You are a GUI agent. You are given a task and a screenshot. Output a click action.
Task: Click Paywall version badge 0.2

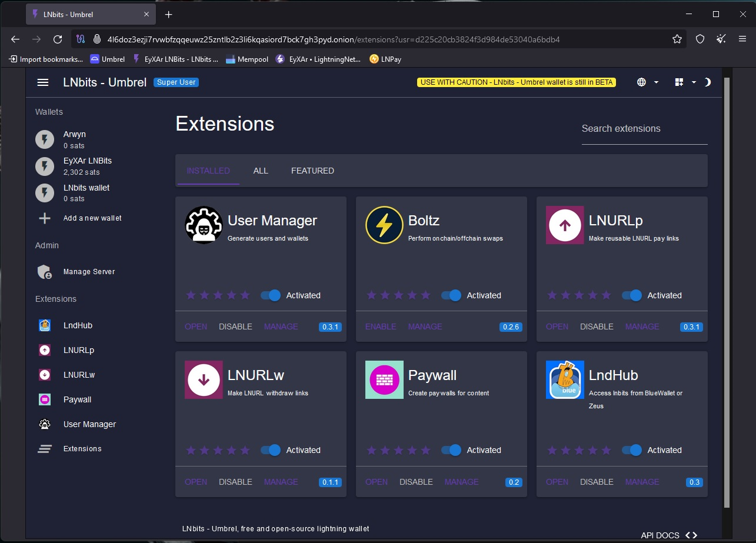tap(514, 482)
